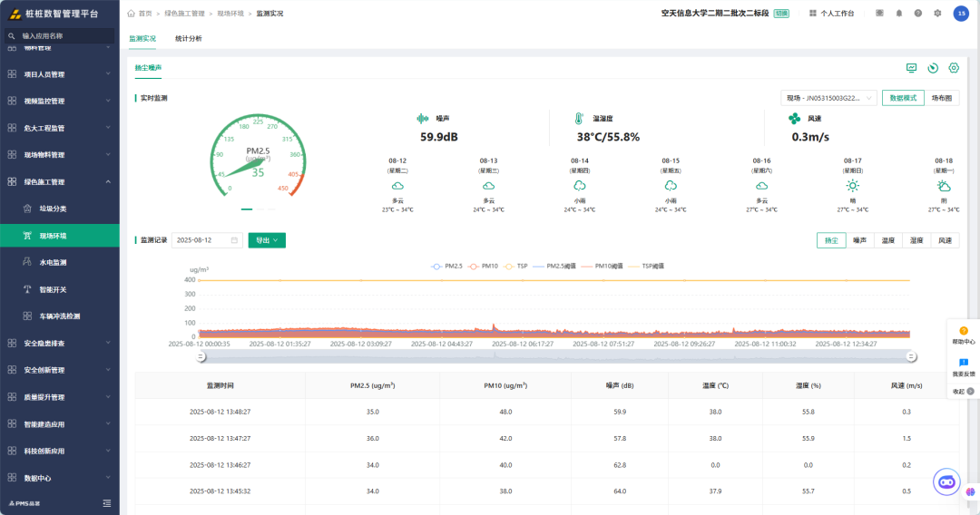Click right handle of chart zoom slider

pos(911,356)
